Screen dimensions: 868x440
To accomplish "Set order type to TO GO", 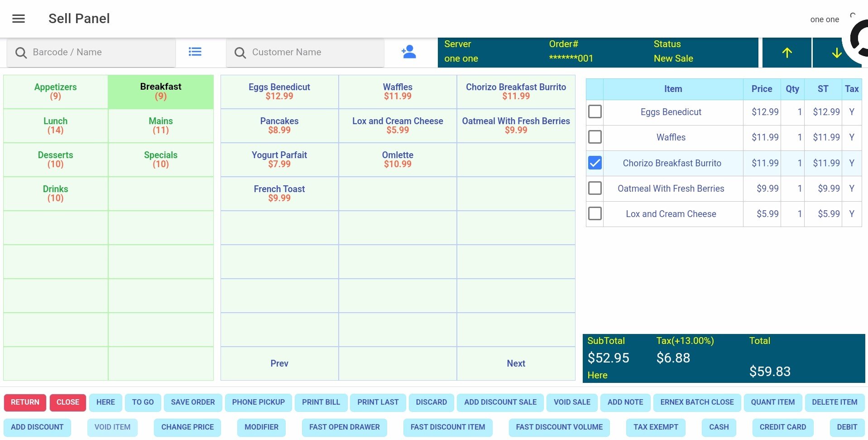I will point(143,402).
